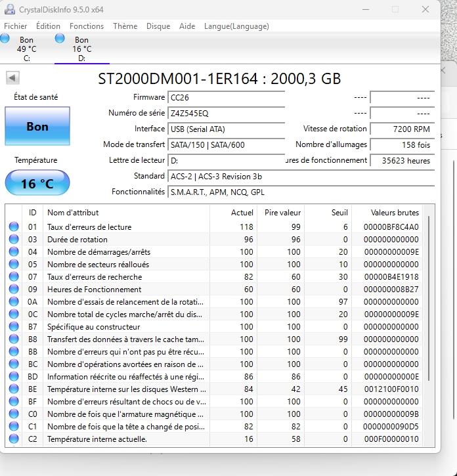Click status orb for attribute 01 read error rate
This screenshot has width=457, height=476.
(x=14, y=227)
